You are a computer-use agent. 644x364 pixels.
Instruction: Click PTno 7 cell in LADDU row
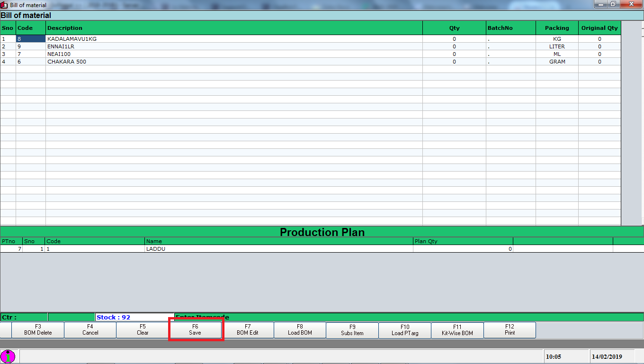point(11,249)
